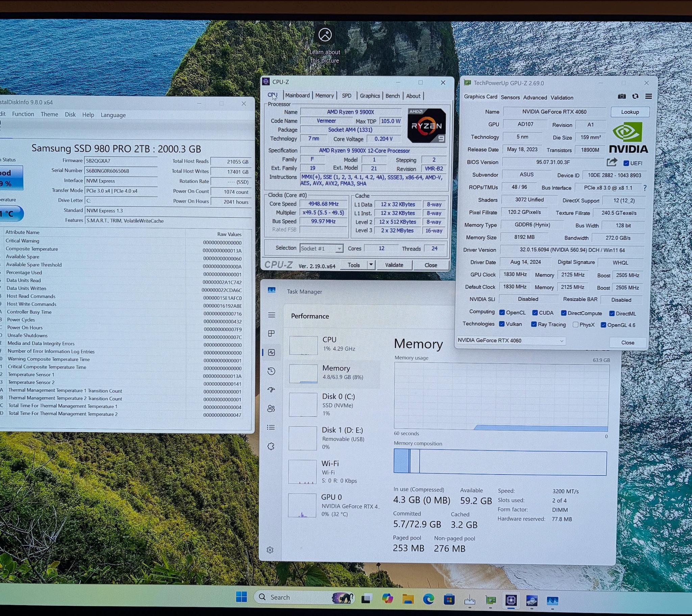This screenshot has height=616, width=692.
Task: Open Tools dropdown arrow in CPU-Z
Action: 371,265
